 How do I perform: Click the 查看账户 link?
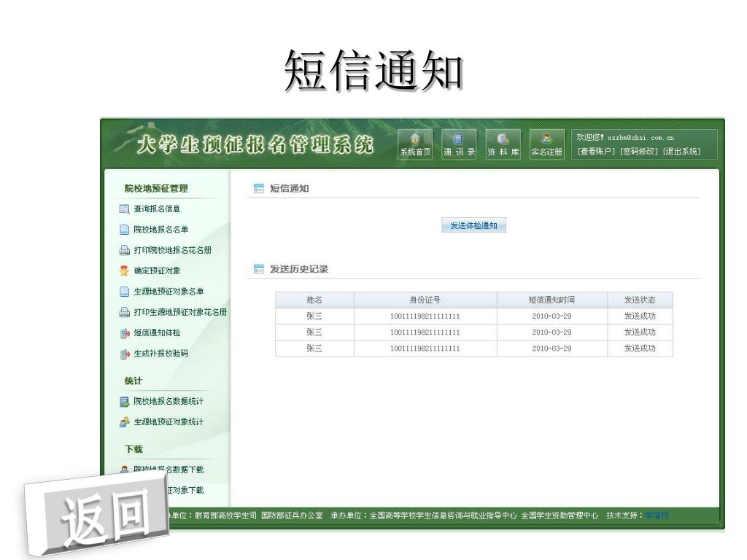[x=596, y=152]
